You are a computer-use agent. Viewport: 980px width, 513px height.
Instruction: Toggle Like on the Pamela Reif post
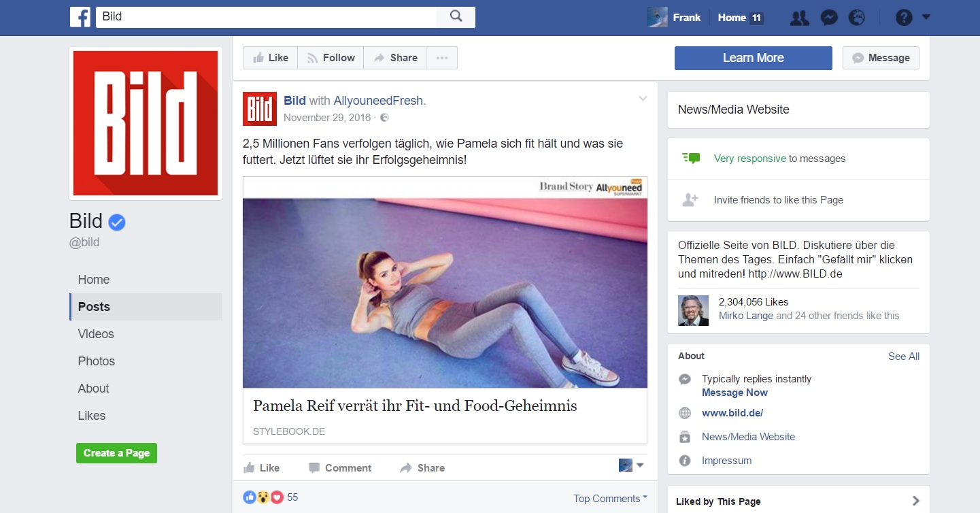(x=262, y=468)
